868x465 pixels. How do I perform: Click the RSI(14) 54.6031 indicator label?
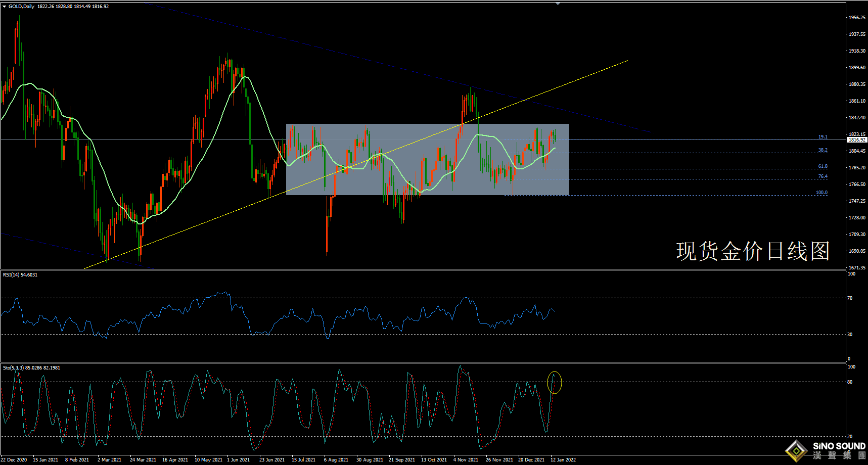click(20, 275)
